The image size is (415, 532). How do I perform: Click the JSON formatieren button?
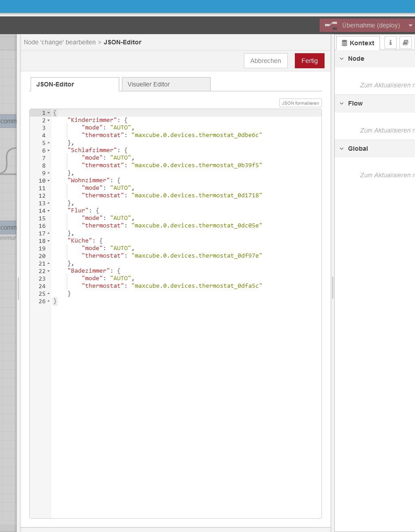pyautogui.click(x=300, y=103)
